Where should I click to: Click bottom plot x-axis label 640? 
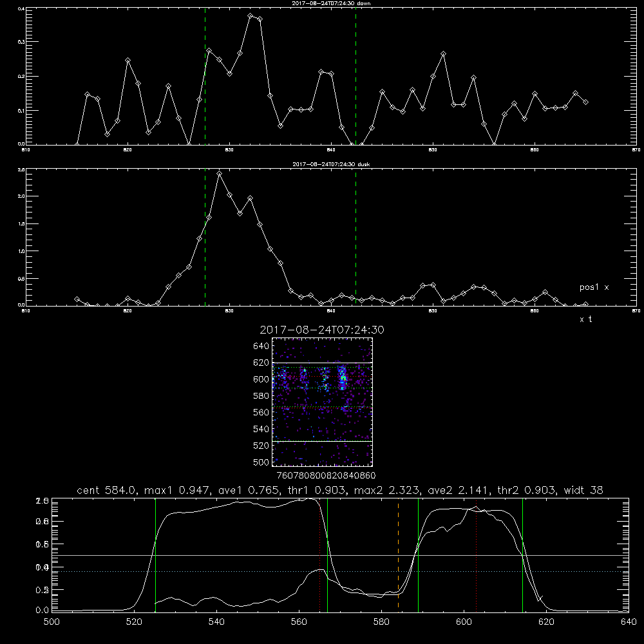click(629, 622)
